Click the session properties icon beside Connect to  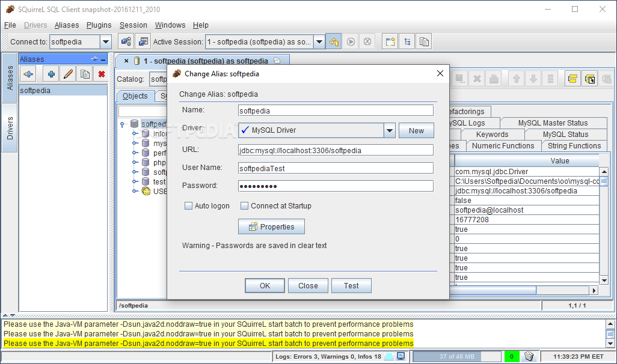pyautogui.click(x=143, y=41)
